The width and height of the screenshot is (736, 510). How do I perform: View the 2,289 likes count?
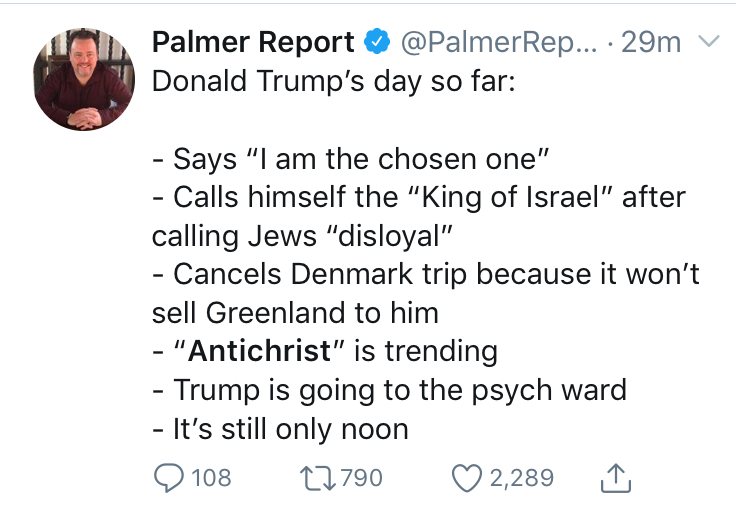[x=522, y=478]
